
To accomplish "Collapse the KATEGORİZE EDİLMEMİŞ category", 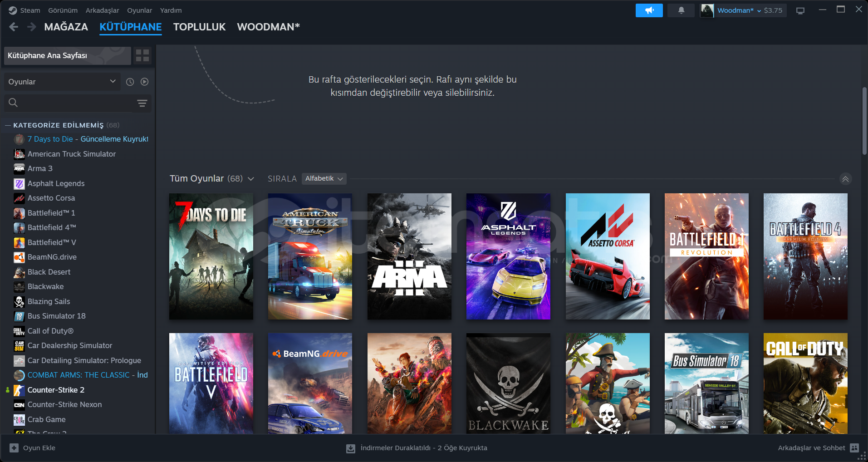I will pyautogui.click(x=8, y=125).
